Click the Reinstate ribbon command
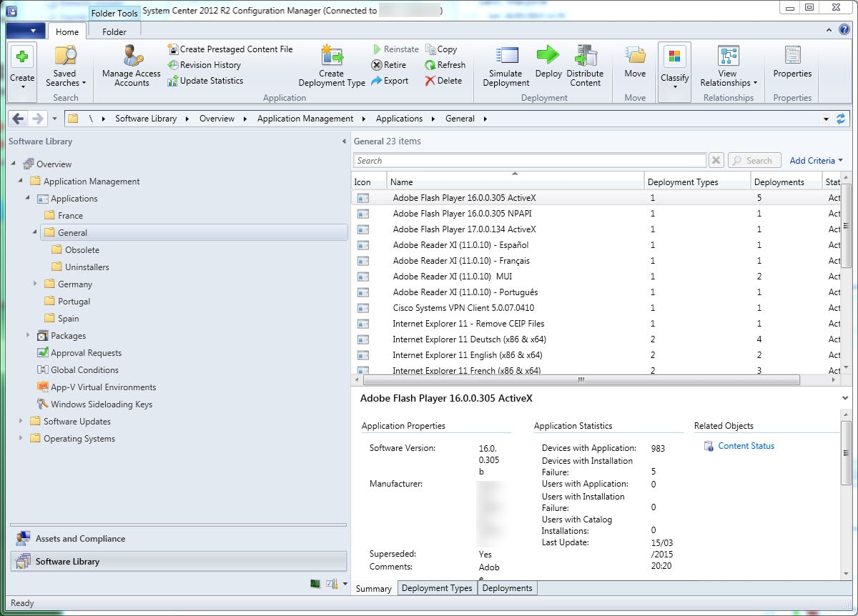 [395, 49]
